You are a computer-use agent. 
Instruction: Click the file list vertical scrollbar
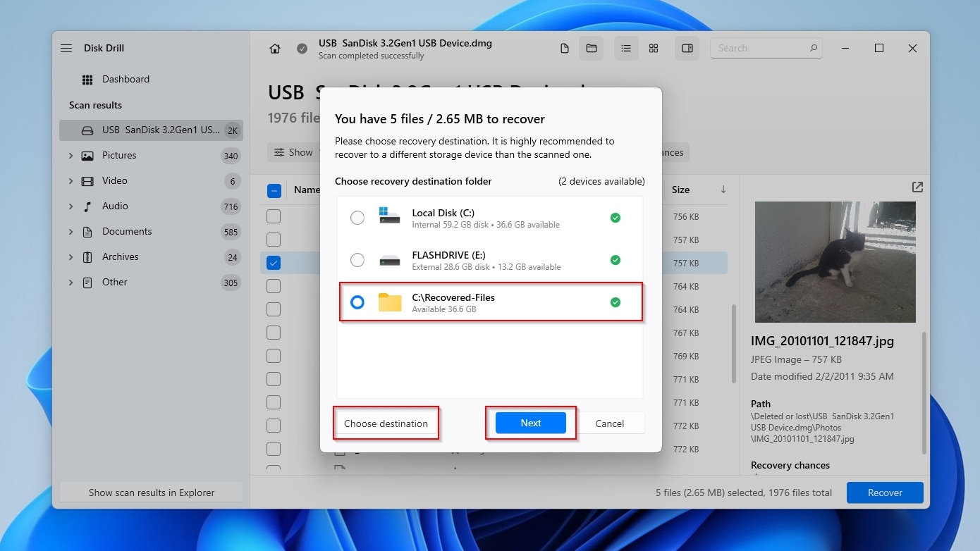[733, 344]
